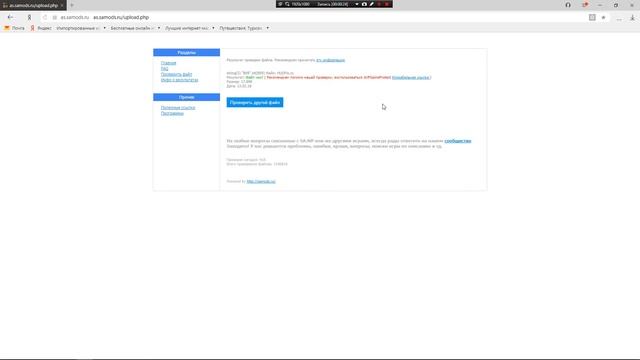Click the Yandex 'Я' icon beside the back arrow

click(29, 18)
